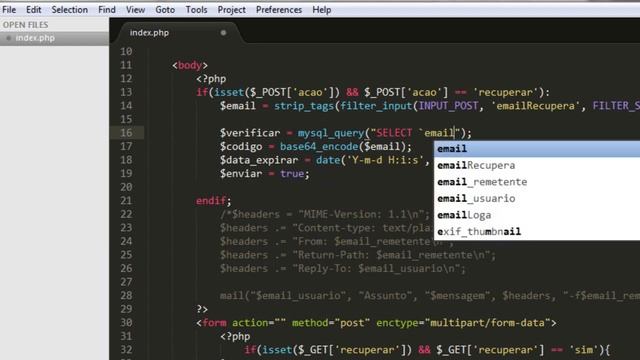Click line number 10 in the gutter
This screenshot has height=360, width=640.
point(126,51)
